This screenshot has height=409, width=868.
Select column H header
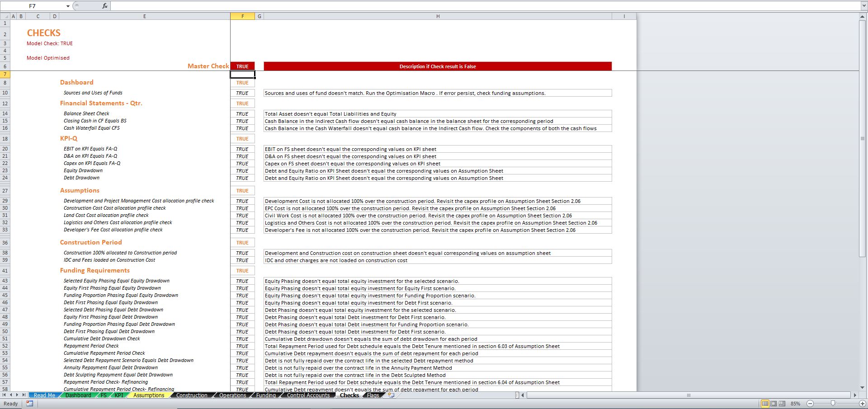(x=438, y=16)
